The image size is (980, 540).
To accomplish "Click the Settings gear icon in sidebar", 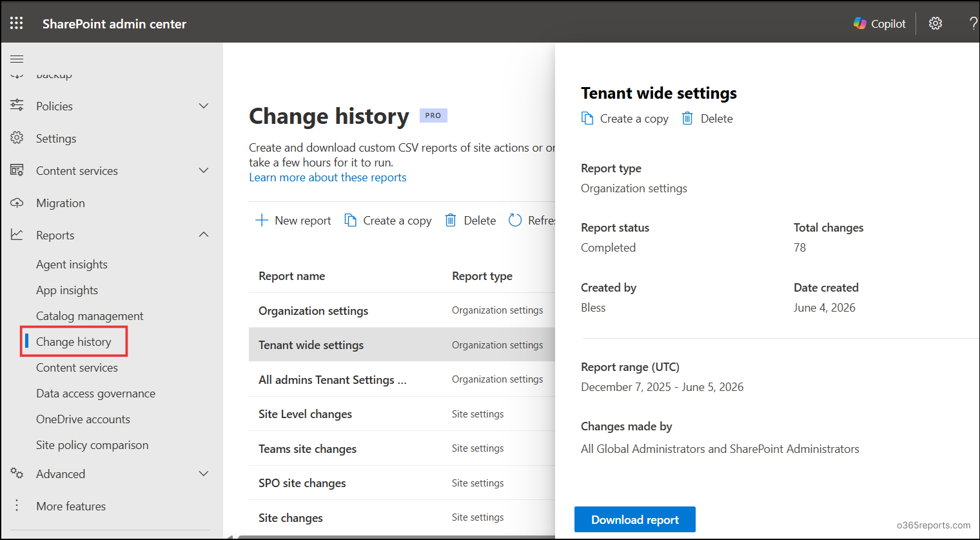I will click(17, 137).
